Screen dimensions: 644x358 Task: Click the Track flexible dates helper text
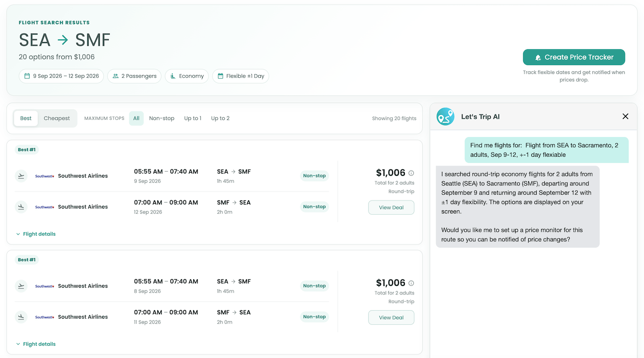tap(574, 76)
